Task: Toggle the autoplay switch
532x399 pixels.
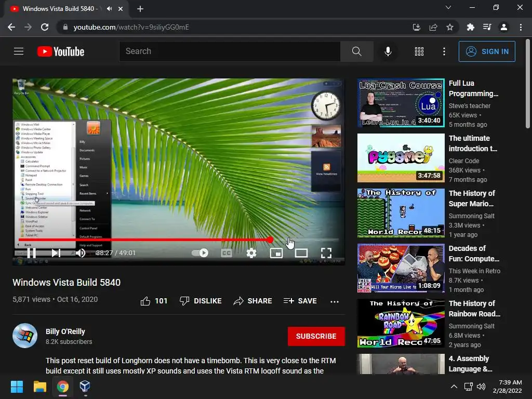Action: (200, 253)
